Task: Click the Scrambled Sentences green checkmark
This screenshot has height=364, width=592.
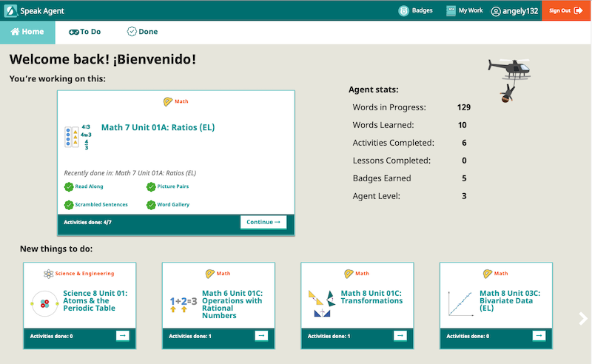Action: [x=69, y=205]
